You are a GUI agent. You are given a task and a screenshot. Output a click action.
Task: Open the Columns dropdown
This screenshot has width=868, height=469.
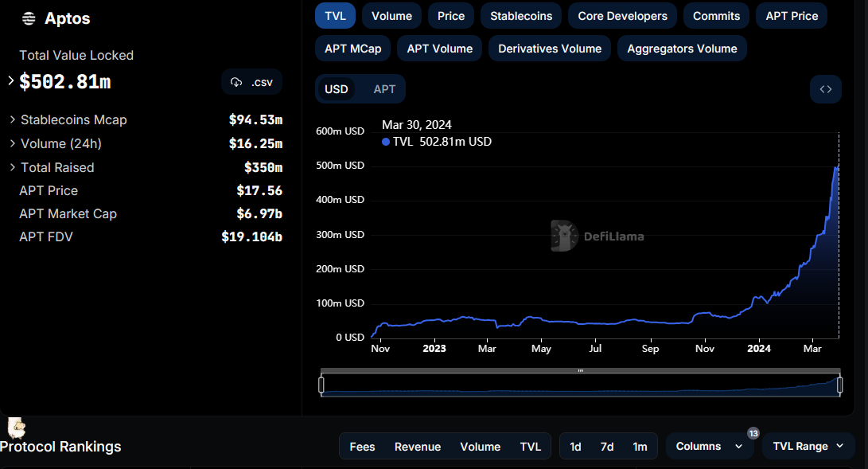point(709,446)
